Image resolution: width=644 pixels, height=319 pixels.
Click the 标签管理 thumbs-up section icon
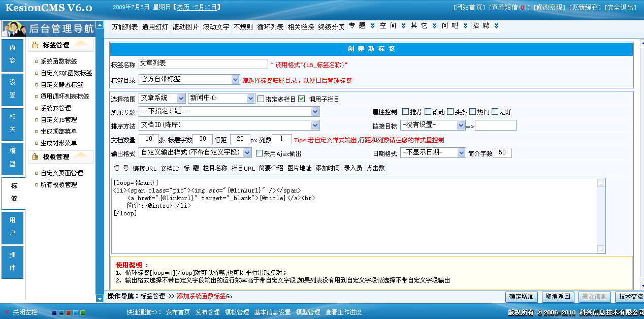point(36,45)
